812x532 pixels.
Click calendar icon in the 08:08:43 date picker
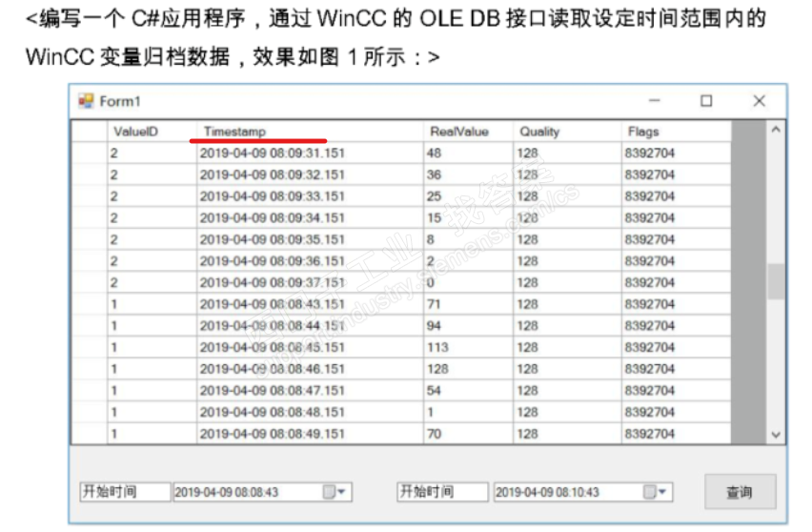tap(330, 492)
